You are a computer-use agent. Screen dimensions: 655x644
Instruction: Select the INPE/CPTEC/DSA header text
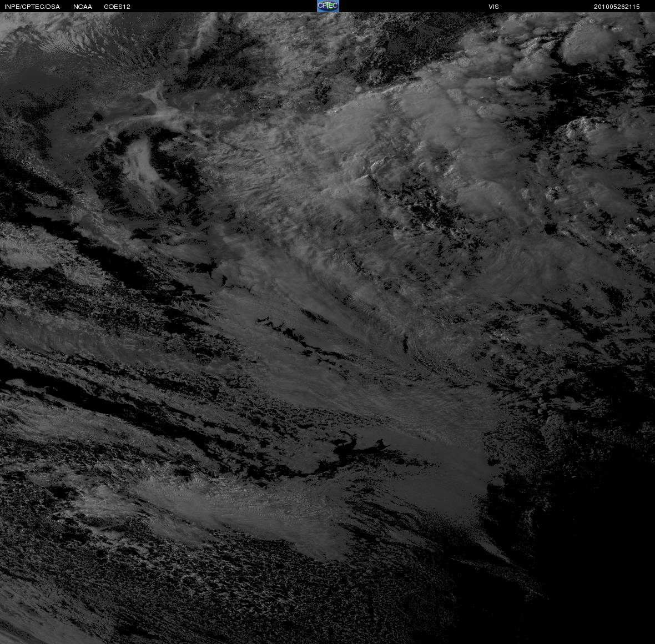click(x=32, y=7)
